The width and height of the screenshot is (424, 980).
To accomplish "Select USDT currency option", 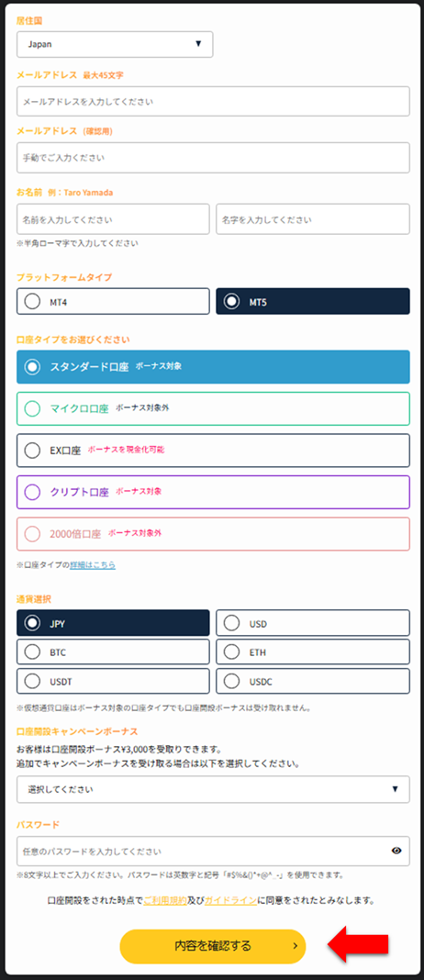I will [113, 681].
